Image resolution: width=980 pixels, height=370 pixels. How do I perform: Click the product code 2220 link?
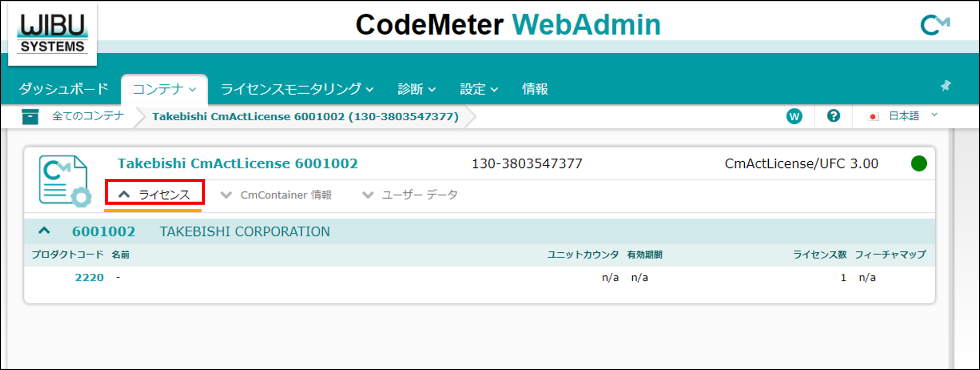click(90, 277)
